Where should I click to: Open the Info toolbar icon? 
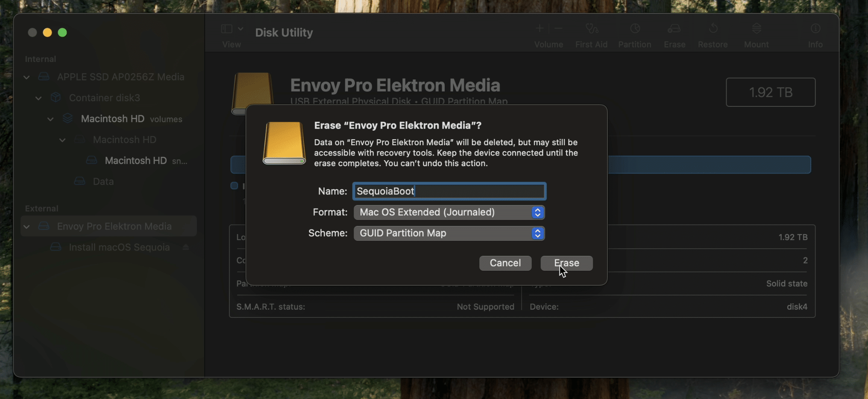pyautogui.click(x=815, y=29)
